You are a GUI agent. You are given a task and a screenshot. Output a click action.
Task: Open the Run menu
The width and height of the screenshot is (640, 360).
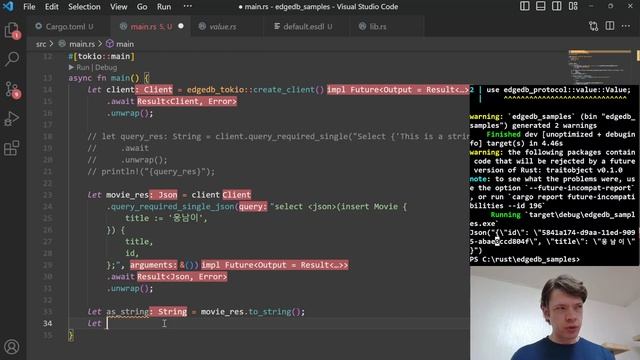click(x=164, y=7)
